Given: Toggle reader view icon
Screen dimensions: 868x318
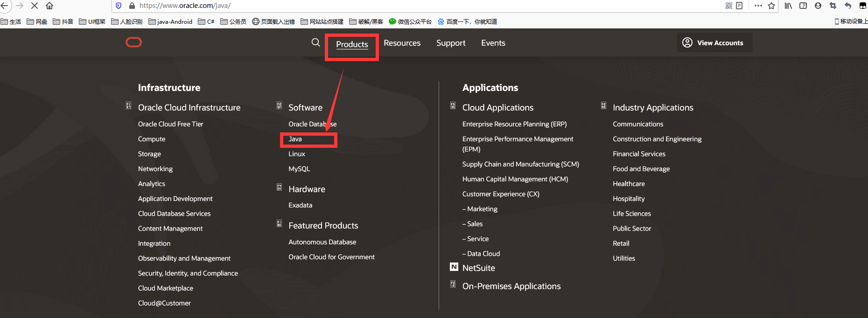Looking at the screenshot, I should pyautogui.click(x=739, y=6).
